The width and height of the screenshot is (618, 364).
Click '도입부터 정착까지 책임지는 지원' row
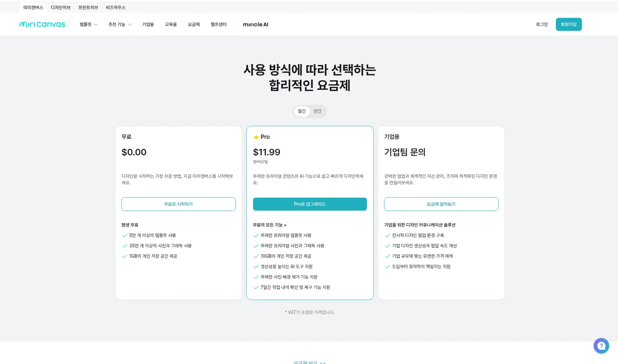tap(418, 267)
